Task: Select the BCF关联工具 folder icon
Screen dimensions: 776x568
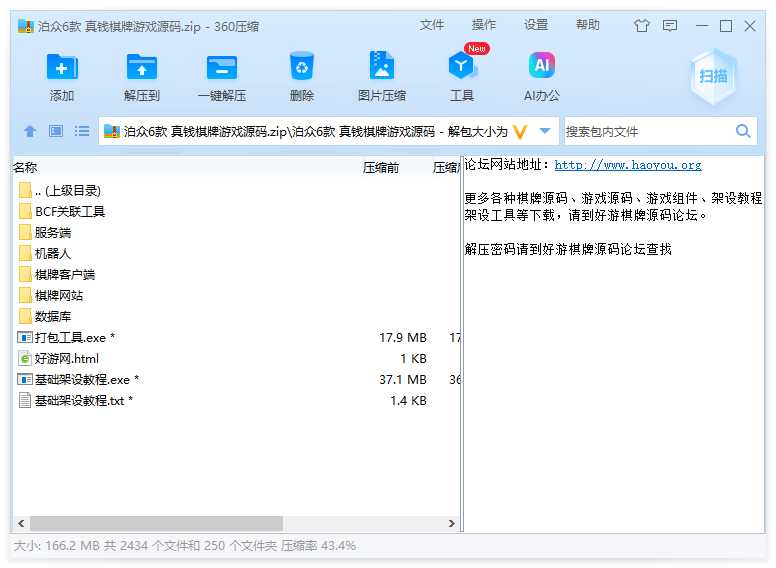Action: tap(25, 211)
